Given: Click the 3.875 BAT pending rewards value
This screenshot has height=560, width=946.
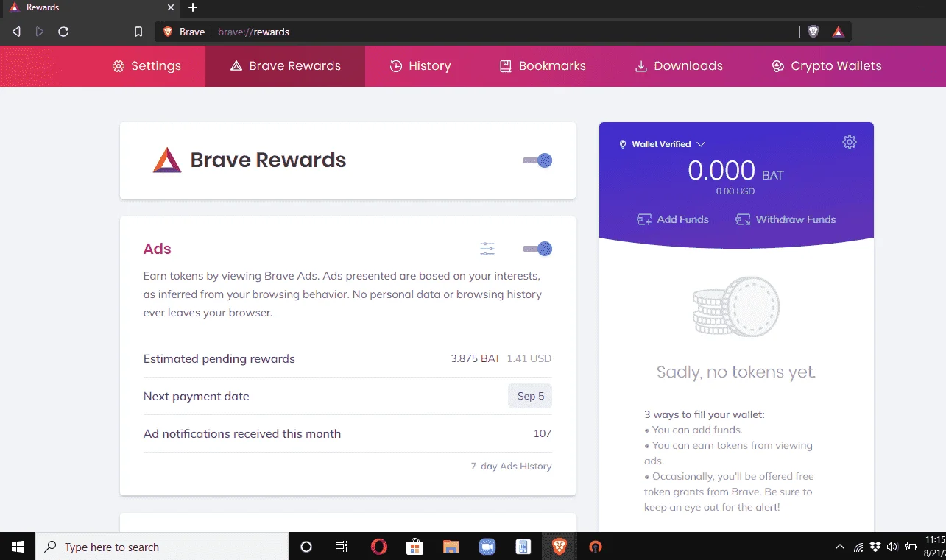Looking at the screenshot, I should (476, 358).
